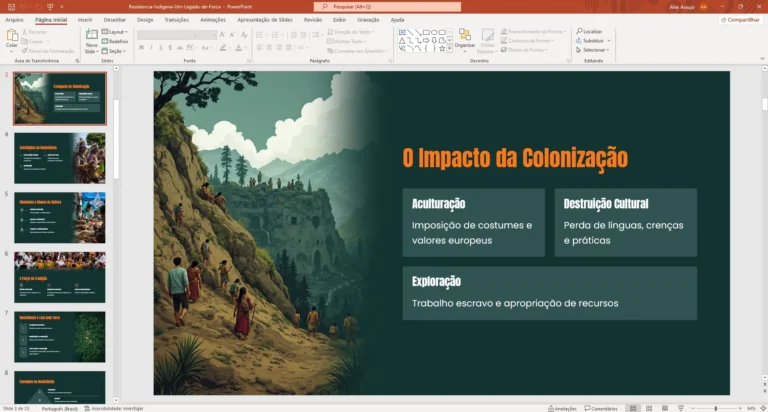The width and height of the screenshot is (768, 412).
Task: Click the font color A swatch
Action: [x=239, y=48]
